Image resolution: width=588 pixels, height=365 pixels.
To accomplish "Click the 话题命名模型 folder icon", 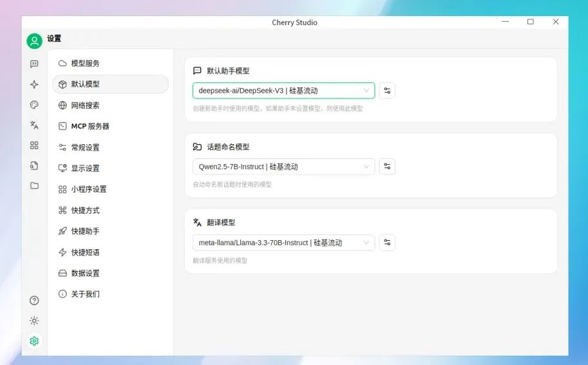I will pyautogui.click(x=197, y=147).
